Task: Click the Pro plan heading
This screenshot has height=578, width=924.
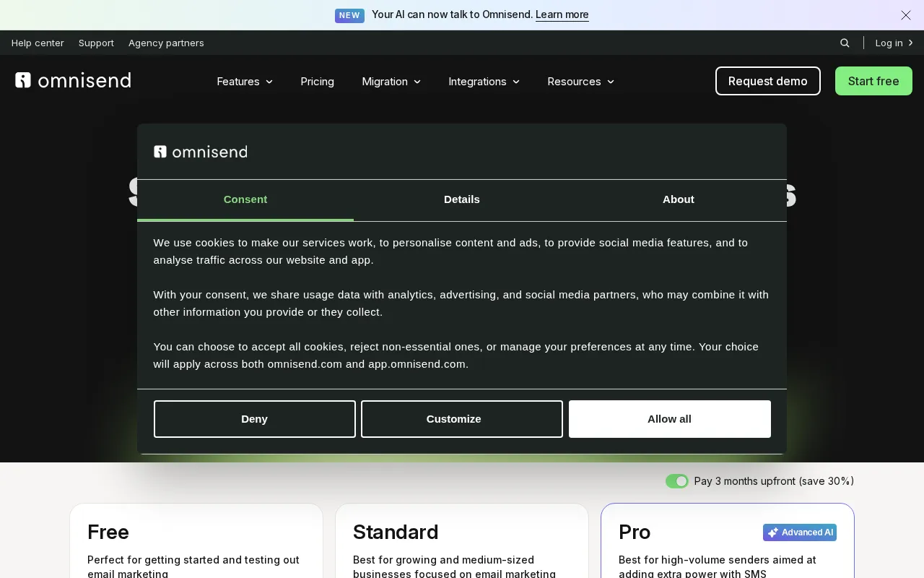Action: click(x=635, y=532)
